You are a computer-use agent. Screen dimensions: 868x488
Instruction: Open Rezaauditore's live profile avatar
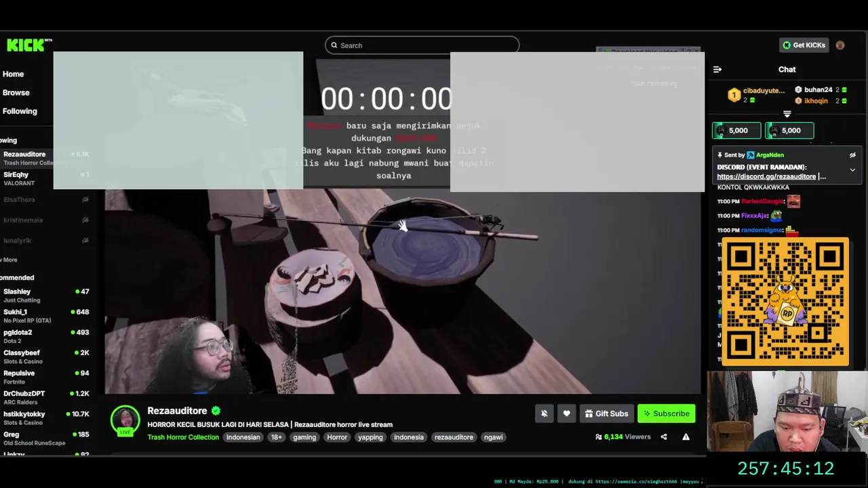[125, 420]
